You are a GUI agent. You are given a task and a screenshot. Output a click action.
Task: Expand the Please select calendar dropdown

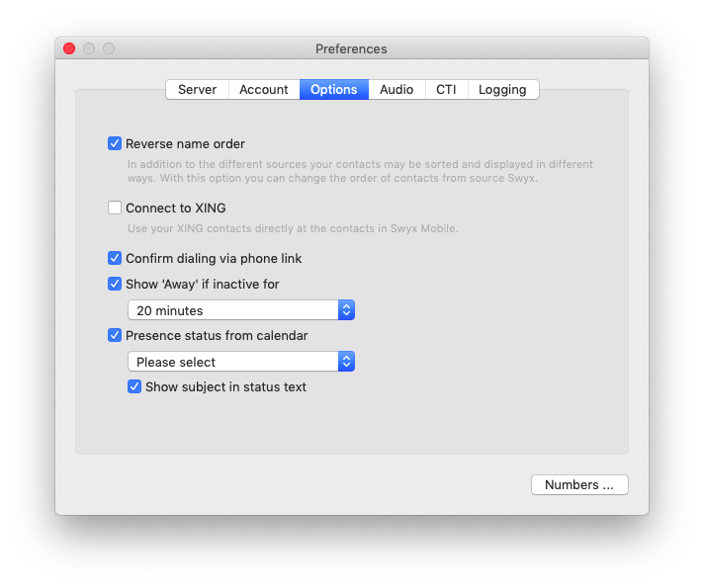[x=240, y=363]
